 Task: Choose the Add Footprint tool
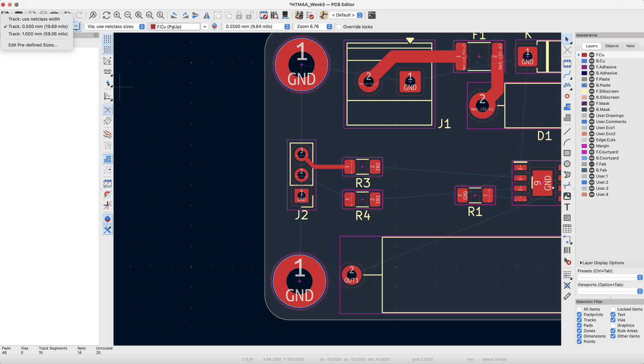(x=567, y=64)
